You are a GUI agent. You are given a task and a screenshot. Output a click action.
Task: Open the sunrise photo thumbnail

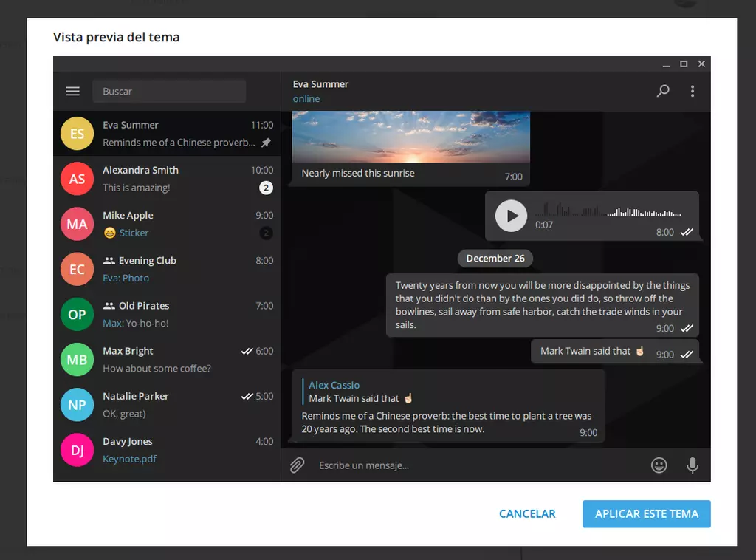pyautogui.click(x=410, y=137)
